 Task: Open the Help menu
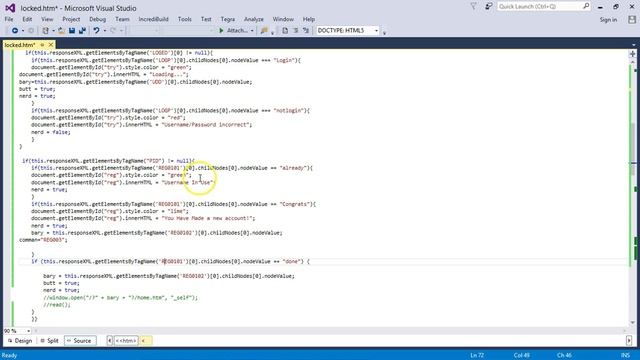(x=309, y=19)
